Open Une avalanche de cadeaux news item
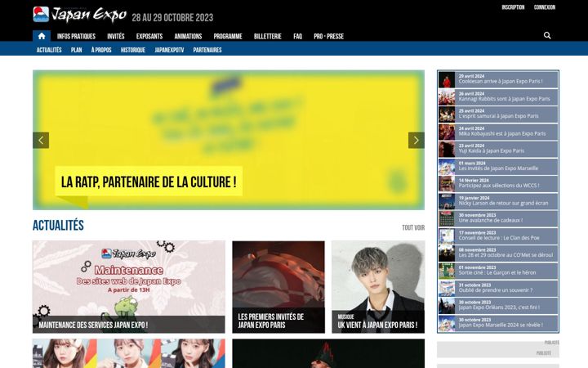The height and width of the screenshot is (368, 588). click(x=498, y=218)
